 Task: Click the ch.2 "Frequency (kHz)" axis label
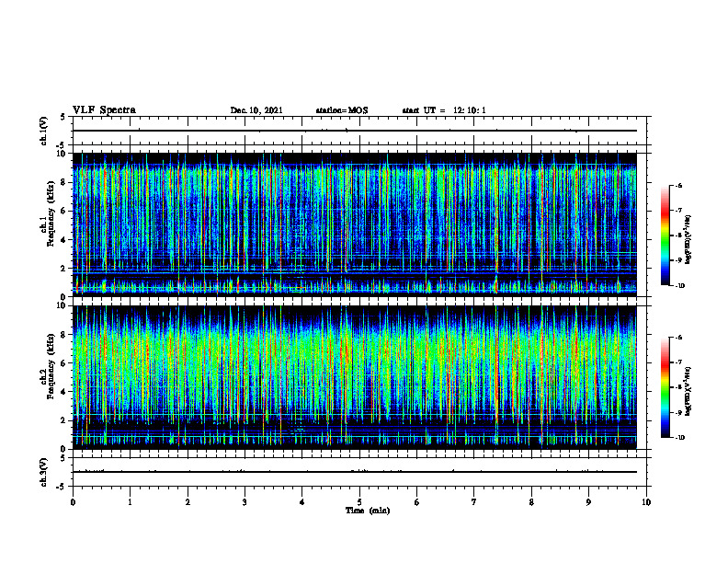(51, 366)
